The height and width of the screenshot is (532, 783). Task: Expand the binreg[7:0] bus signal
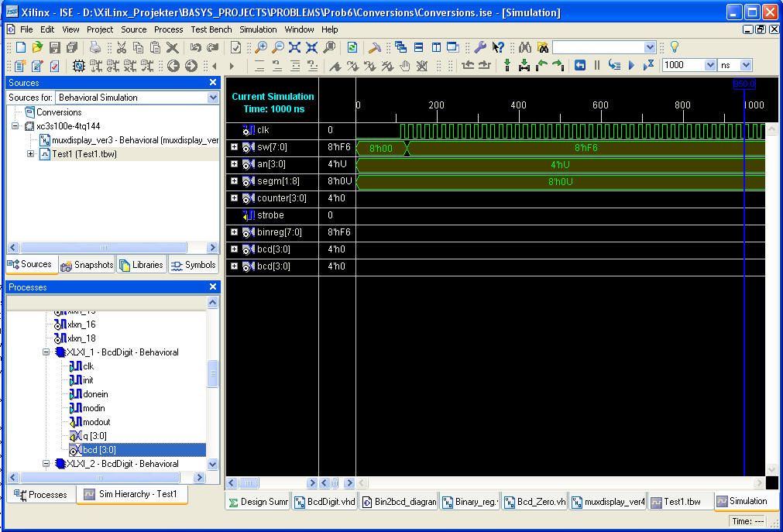pos(234,232)
